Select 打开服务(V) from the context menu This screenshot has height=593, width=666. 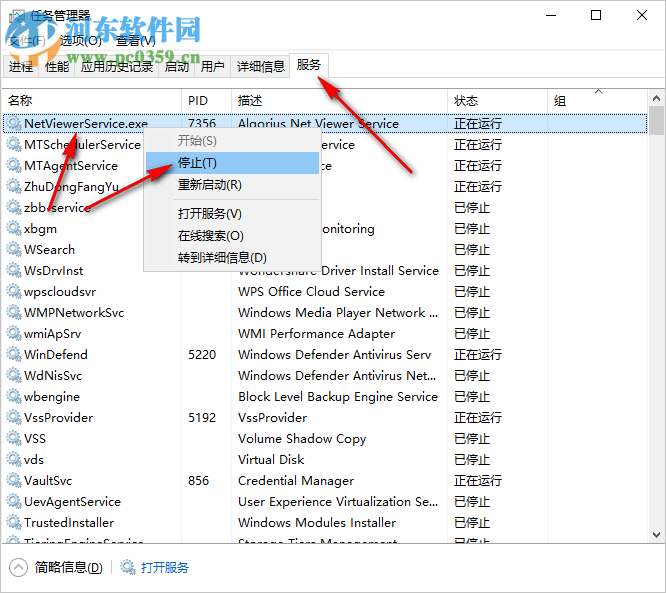point(232,214)
